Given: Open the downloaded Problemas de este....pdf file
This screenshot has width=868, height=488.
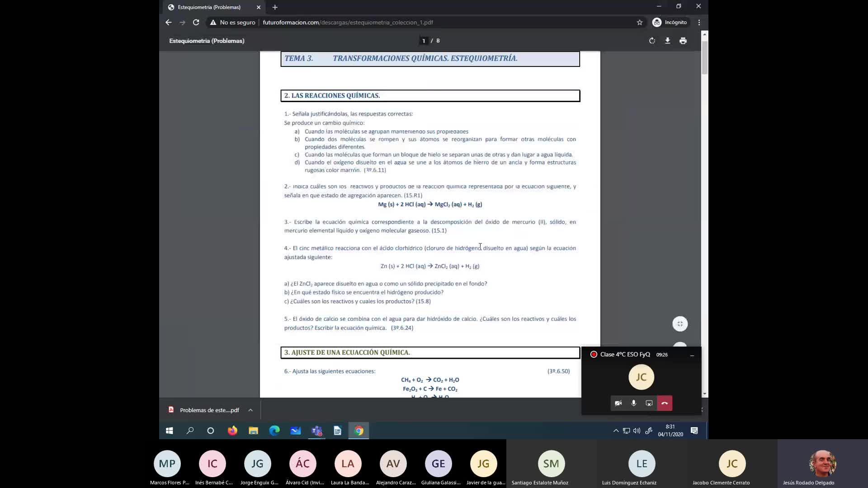Looking at the screenshot, I should (209, 410).
